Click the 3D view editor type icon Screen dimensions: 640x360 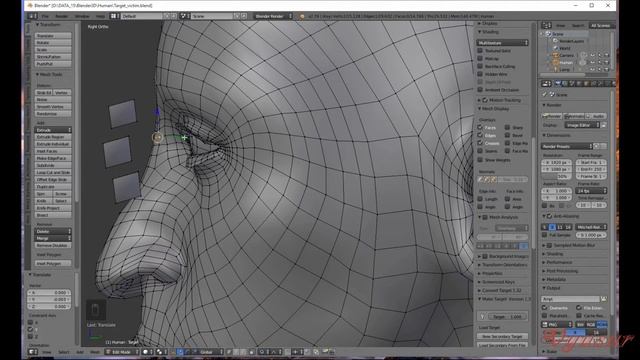(x=32, y=352)
